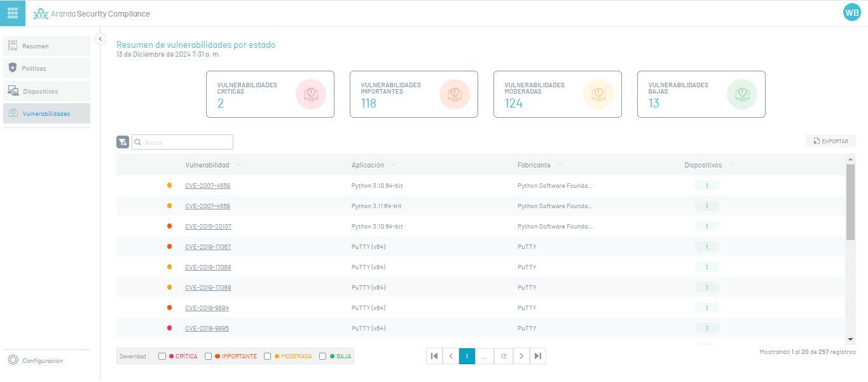Image resolution: width=868 pixels, height=382 pixels.
Task: Go to the next results page
Action: 521,356
